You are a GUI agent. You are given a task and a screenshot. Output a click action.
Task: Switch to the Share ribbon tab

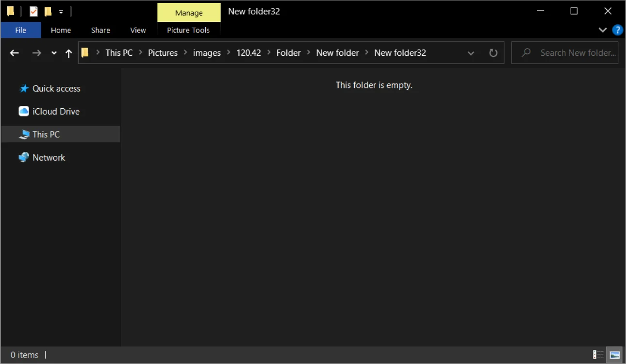100,30
